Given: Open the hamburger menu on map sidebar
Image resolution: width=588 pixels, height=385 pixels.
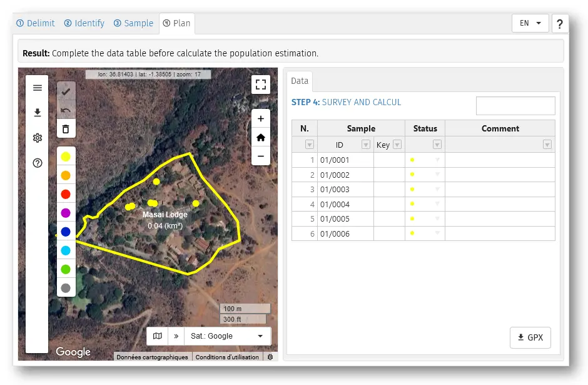Looking at the screenshot, I should click(x=38, y=88).
